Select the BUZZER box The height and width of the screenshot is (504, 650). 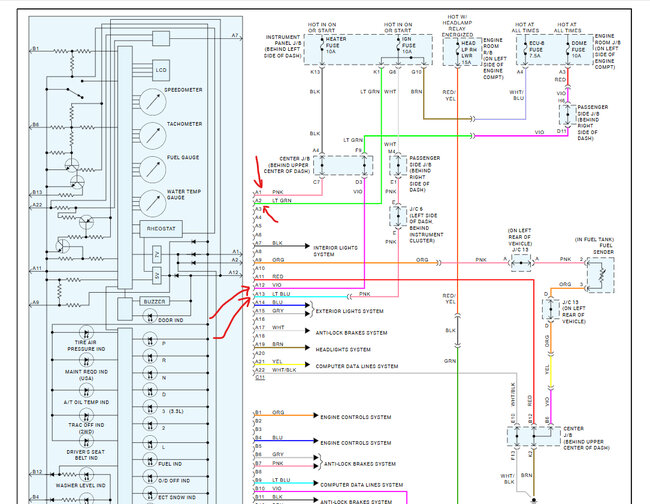point(154,301)
